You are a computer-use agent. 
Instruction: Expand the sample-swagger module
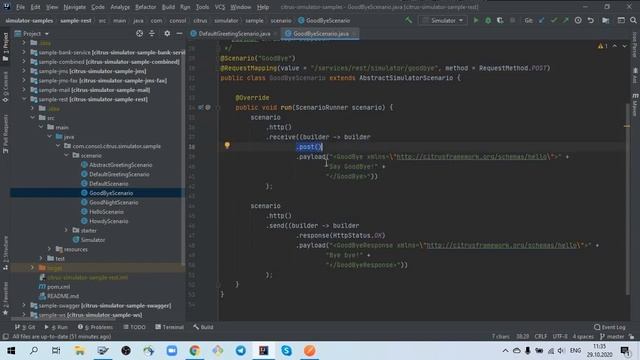coord(24,305)
